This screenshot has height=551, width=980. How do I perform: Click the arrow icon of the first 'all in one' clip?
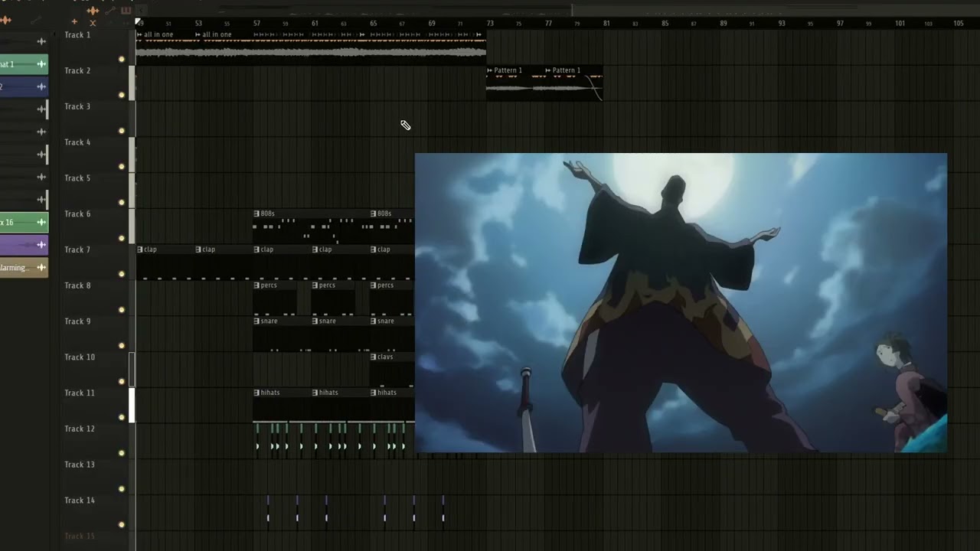click(x=140, y=34)
